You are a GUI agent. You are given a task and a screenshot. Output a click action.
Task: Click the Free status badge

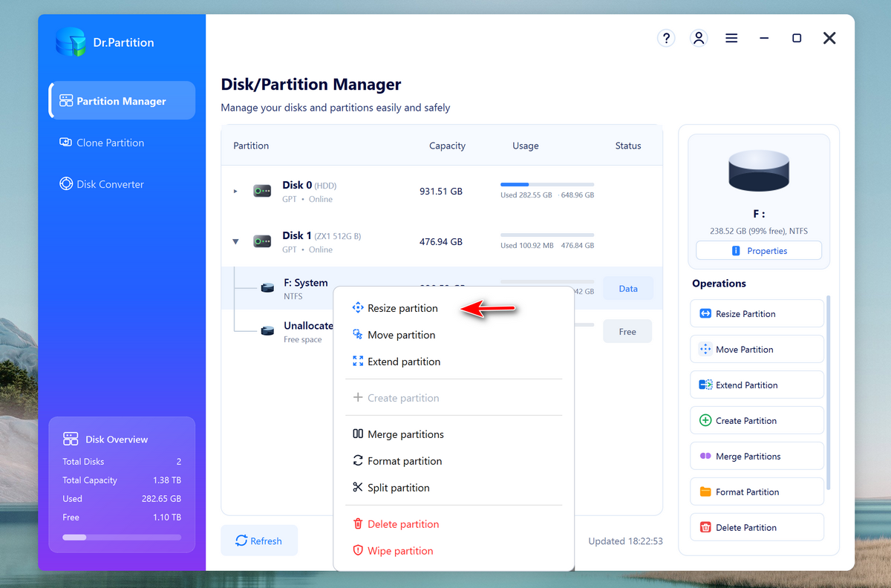coord(627,331)
